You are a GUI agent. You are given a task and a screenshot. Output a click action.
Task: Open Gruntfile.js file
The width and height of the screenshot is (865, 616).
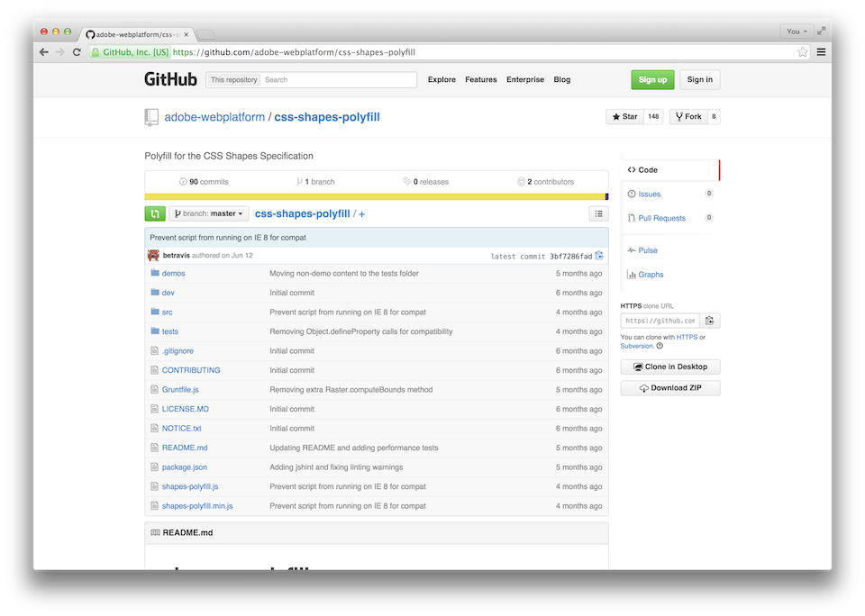click(180, 390)
